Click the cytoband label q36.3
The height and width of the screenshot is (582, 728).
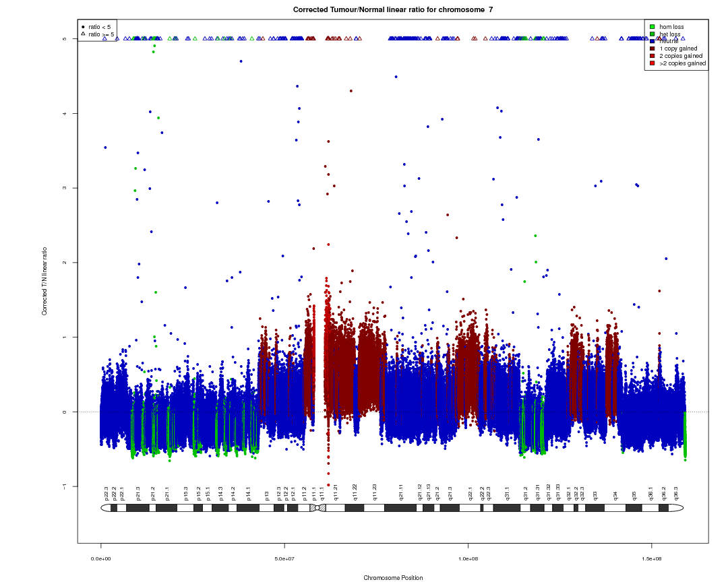click(676, 493)
